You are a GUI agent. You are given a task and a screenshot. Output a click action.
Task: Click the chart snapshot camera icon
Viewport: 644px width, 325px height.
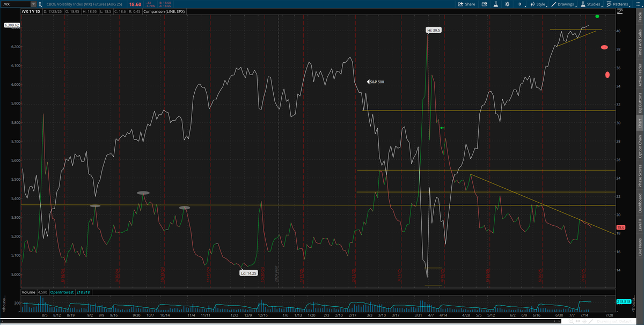click(484, 4)
